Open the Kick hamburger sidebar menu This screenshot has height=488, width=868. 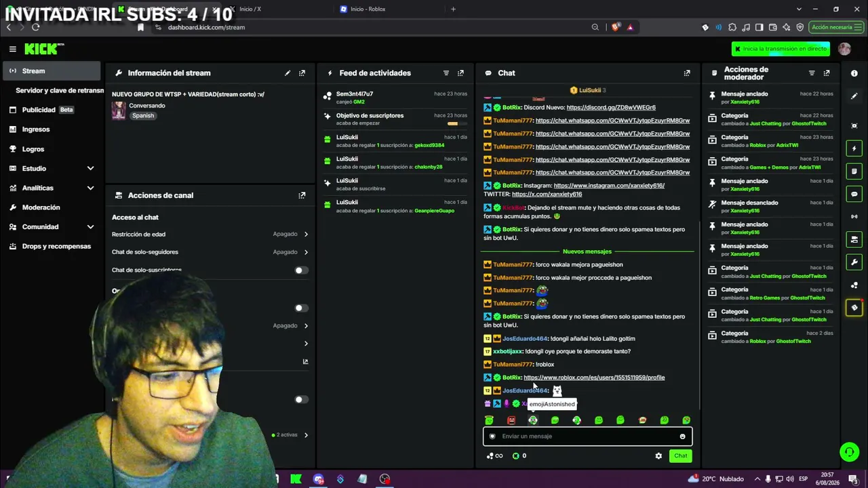pos(12,49)
